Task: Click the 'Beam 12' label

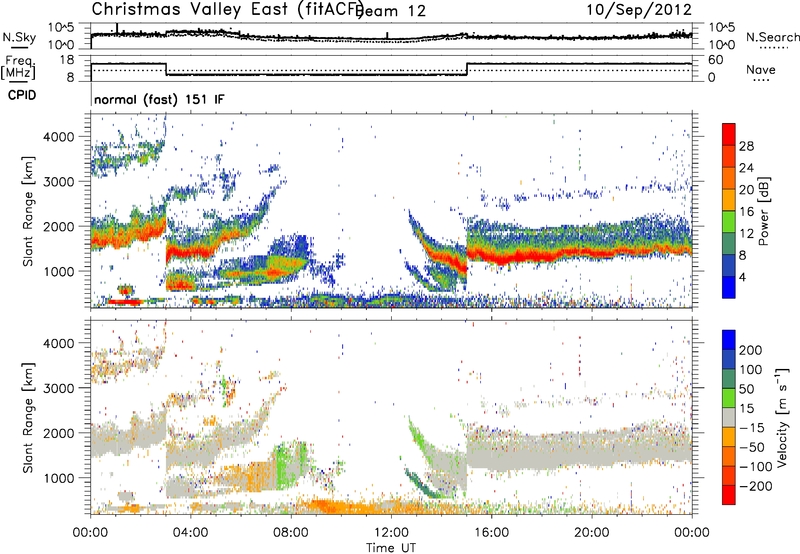Action: [x=390, y=11]
